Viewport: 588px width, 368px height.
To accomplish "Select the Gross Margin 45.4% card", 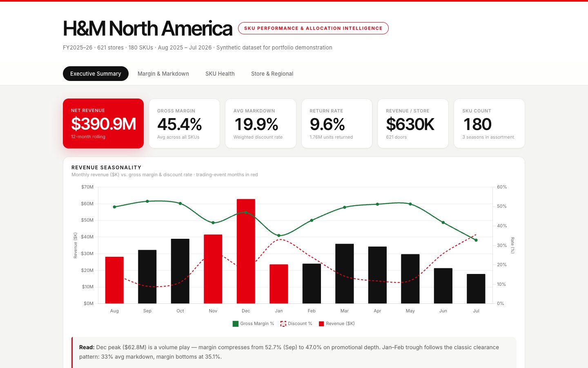I will [x=184, y=123].
